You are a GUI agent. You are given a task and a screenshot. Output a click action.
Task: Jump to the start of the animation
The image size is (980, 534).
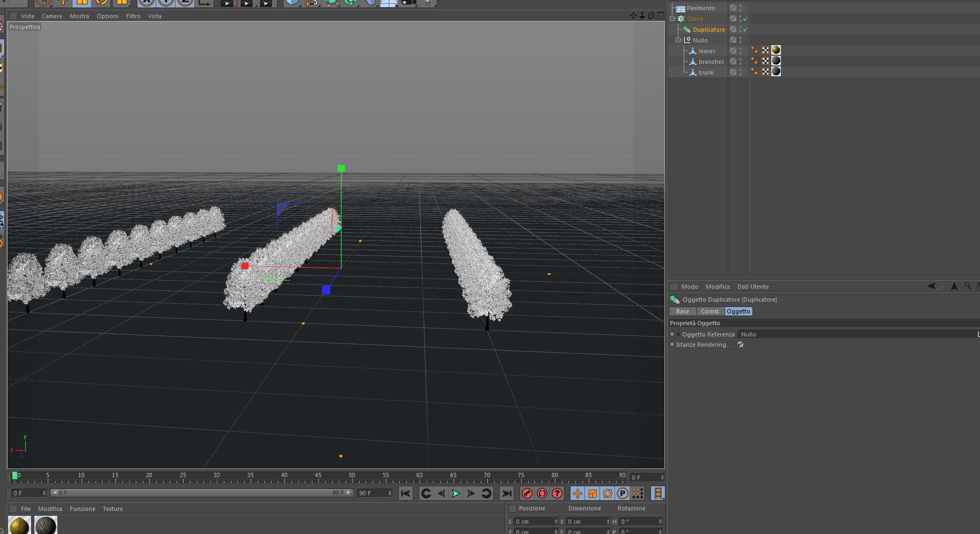pos(406,493)
